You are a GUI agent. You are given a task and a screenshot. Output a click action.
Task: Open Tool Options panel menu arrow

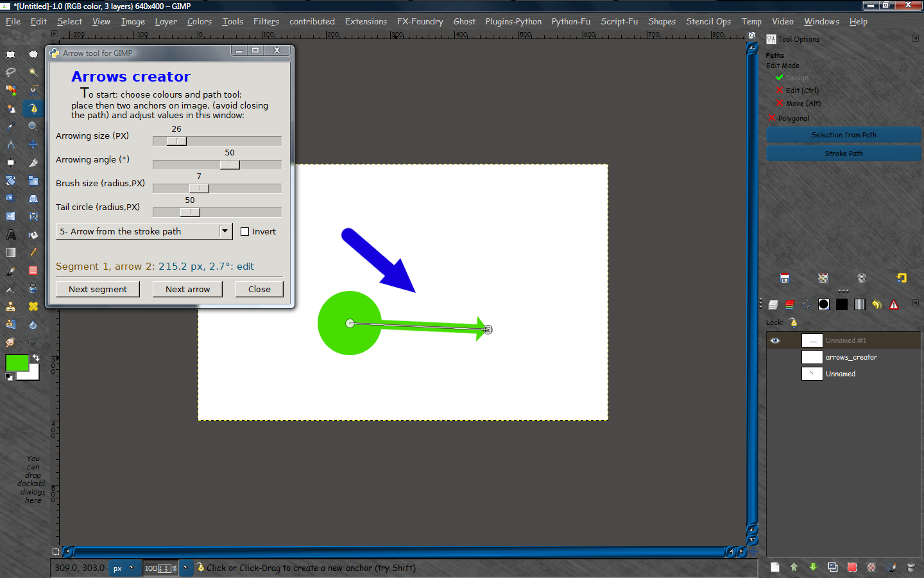click(915, 39)
